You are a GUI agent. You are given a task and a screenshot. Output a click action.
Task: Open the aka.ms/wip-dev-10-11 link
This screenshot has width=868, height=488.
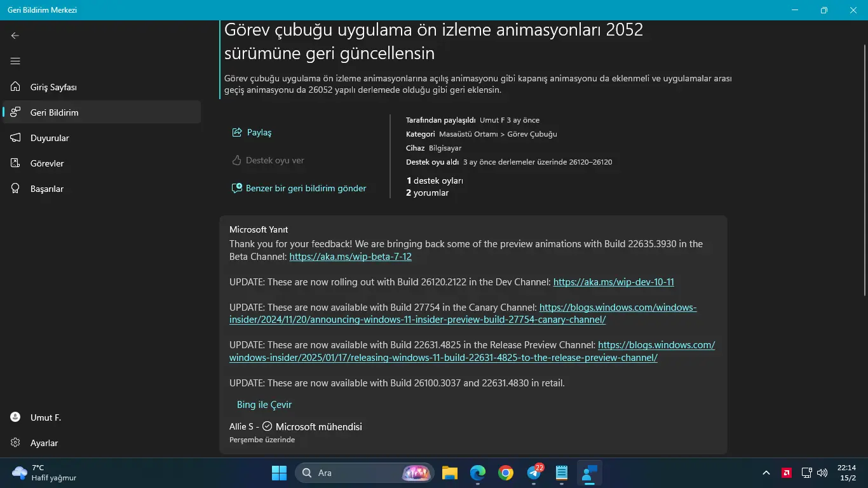614,282
